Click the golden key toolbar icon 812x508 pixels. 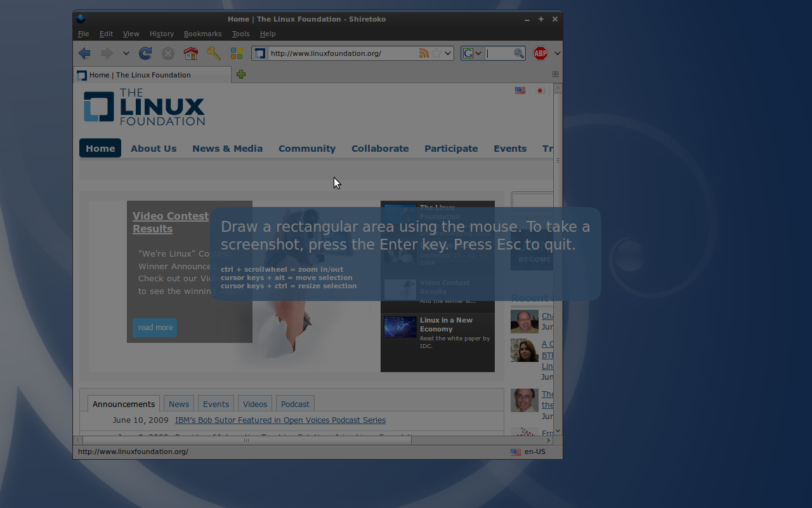click(x=214, y=53)
